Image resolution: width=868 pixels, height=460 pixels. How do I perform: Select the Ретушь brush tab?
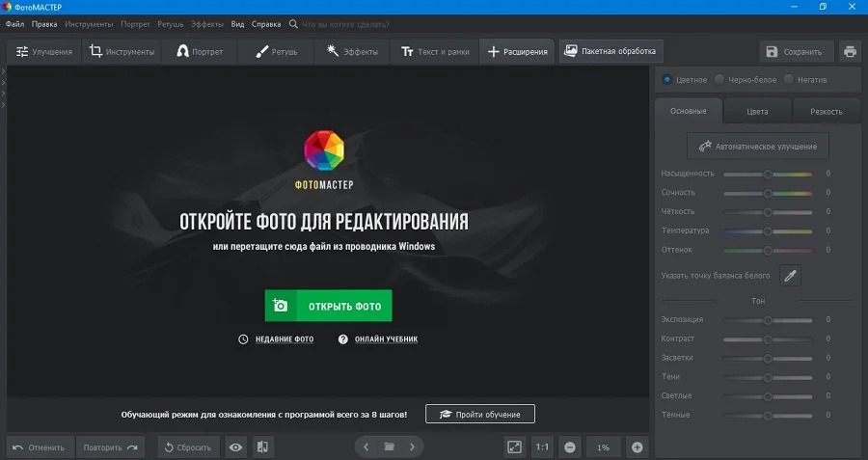276,51
